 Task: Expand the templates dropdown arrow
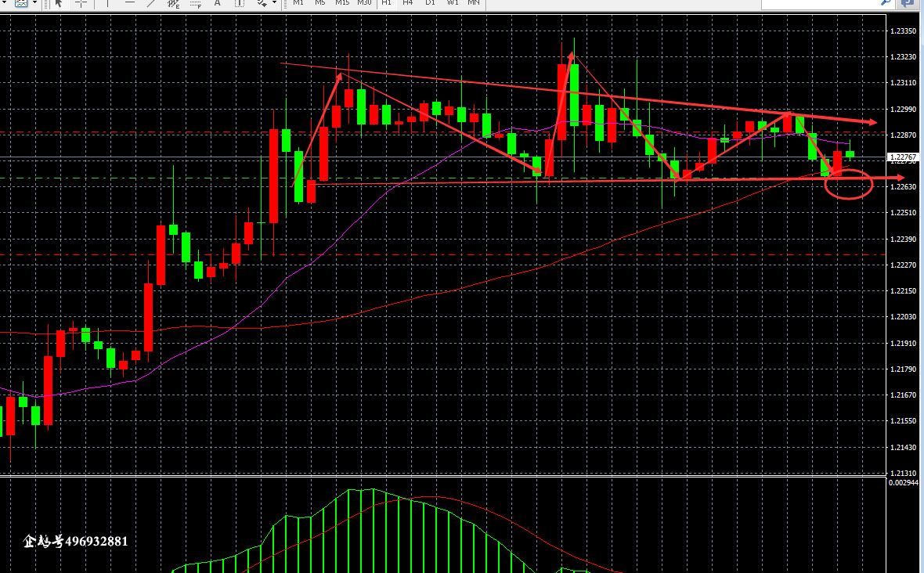34,3
